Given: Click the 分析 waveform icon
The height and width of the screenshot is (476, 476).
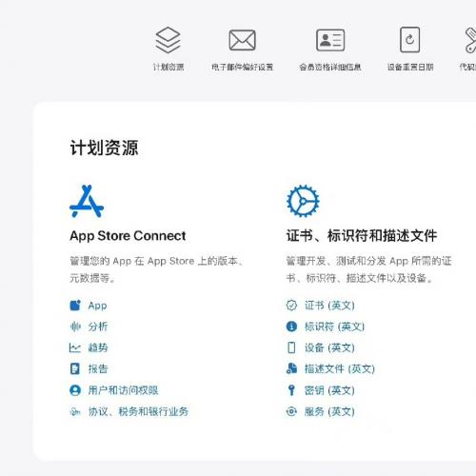Looking at the screenshot, I should coord(75,327).
